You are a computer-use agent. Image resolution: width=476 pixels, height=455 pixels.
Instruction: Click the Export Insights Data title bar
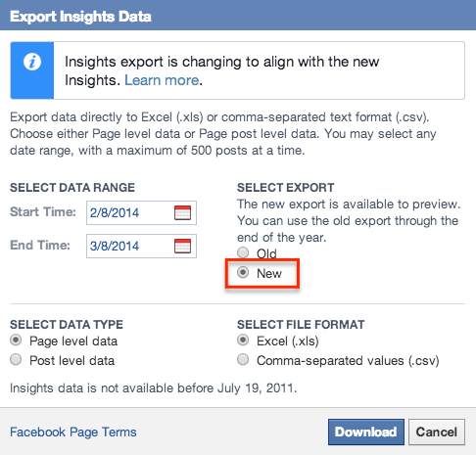coord(238,16)
